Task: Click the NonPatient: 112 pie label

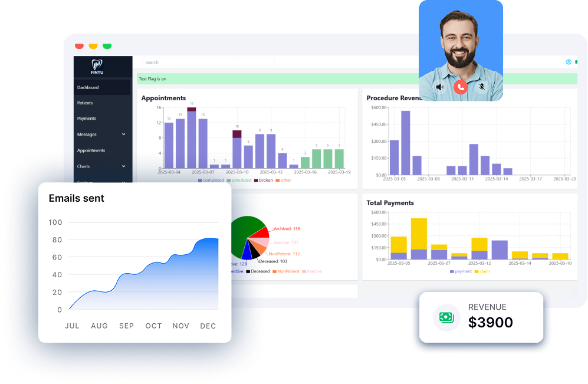Action: coord(284,254)
